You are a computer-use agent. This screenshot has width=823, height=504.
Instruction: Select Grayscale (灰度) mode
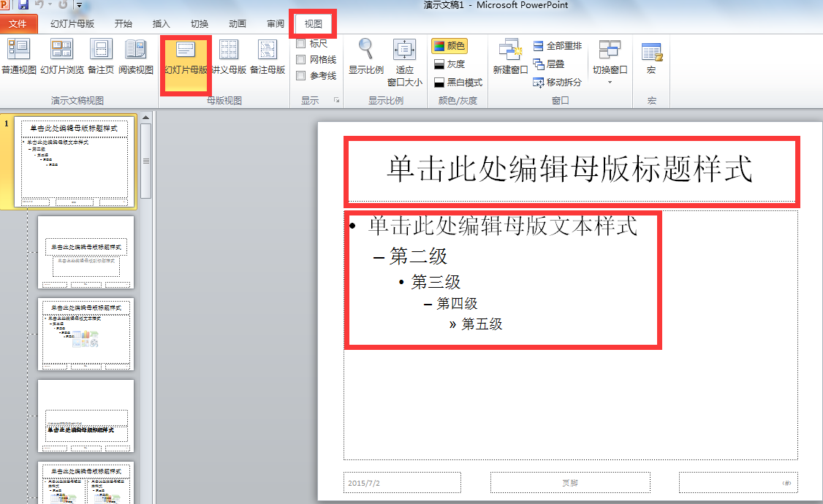[450, 64]
